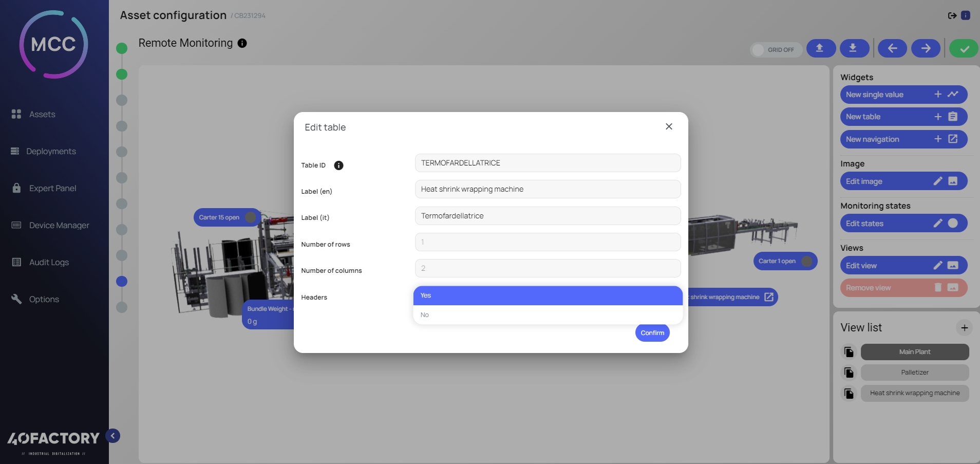Toggle the Carter 1 open indicator
Viewport: 980px width, 464px height.
click(807, 261)
